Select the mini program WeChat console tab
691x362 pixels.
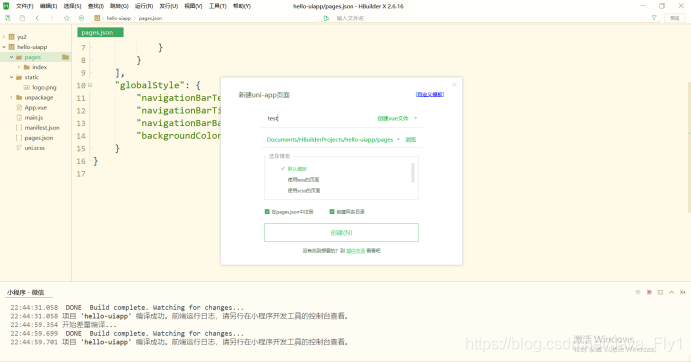pyautogui.click(x=26, y=292)
